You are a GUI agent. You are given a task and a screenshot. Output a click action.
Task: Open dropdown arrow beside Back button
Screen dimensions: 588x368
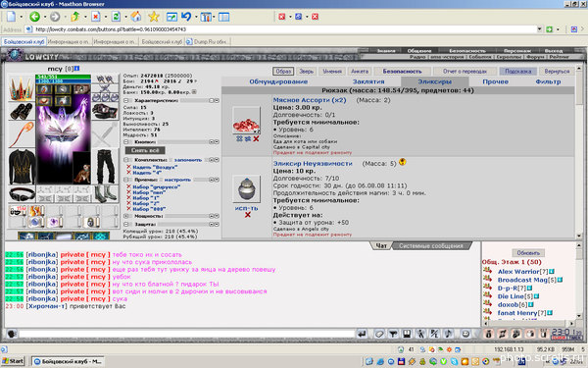tap(45, 17)
